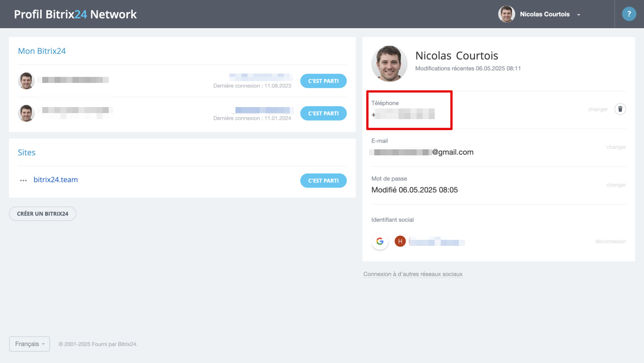Open Connexion à d'autres réseaux sociaux

pos(413,275)
